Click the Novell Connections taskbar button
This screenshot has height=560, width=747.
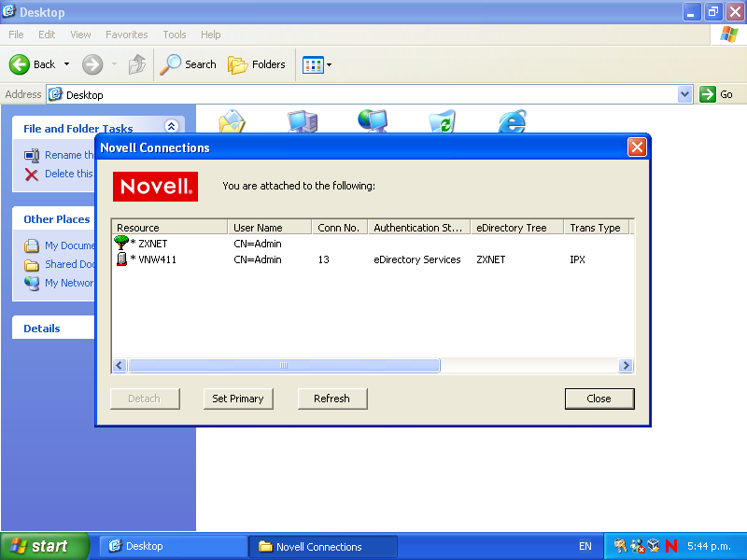[x=323, y=546]
